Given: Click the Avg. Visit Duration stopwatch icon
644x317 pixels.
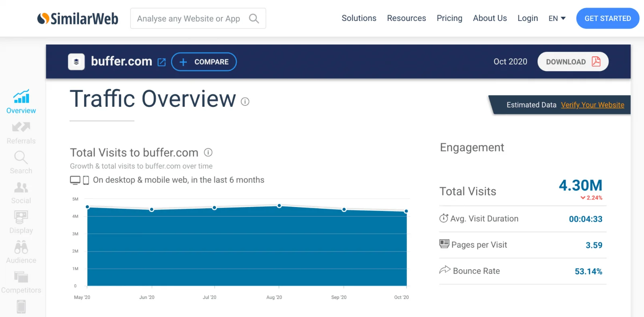Looking at the screenshot, I should 444,218.
